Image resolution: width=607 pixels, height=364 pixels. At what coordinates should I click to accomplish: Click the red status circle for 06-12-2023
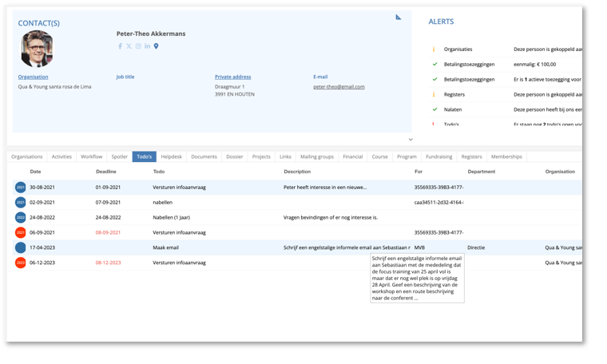[x=21, y=263]
